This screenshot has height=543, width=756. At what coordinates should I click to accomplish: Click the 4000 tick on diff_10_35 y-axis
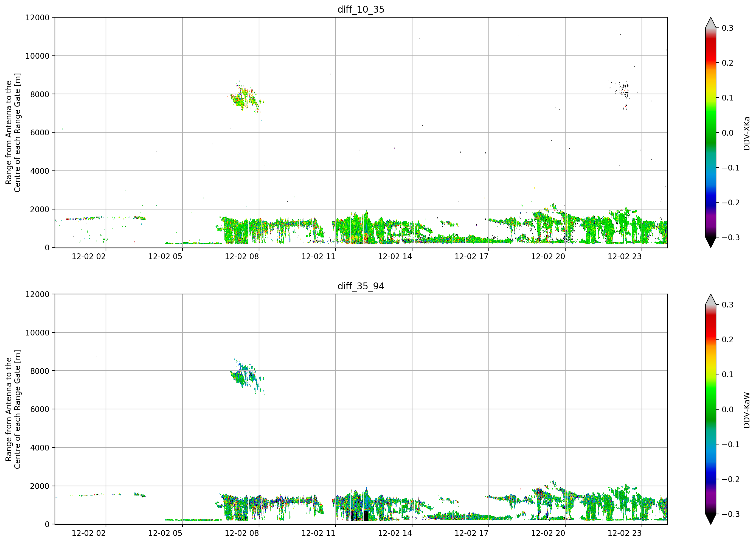[x=40, y=171]
